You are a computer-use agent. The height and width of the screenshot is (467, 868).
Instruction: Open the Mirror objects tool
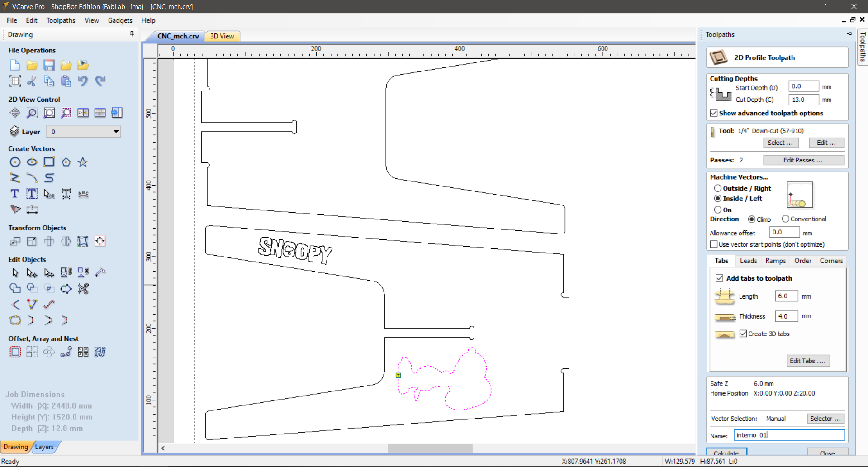pos(66,241)
